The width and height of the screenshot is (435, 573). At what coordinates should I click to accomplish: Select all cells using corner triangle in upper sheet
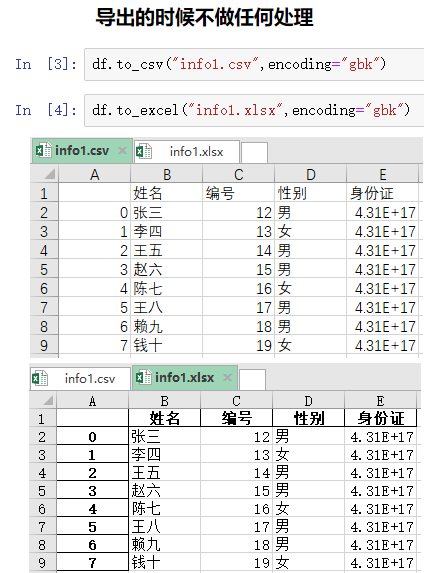coord(50,174)
